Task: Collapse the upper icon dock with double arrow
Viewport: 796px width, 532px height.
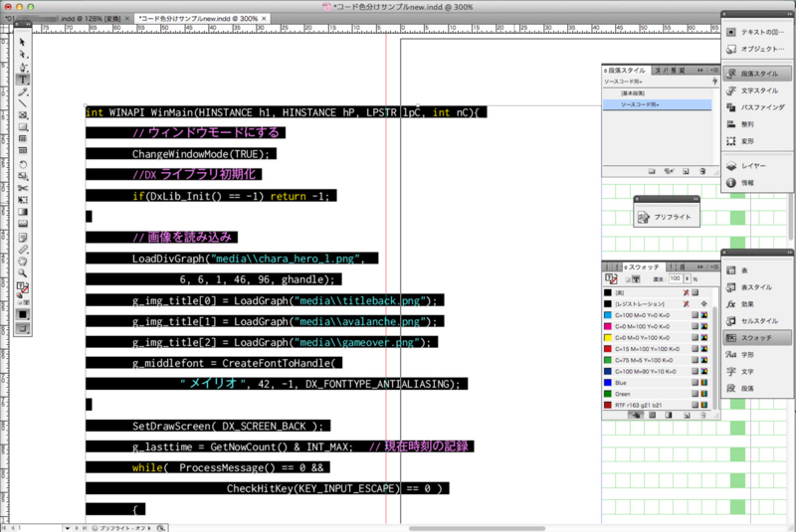Action: pos(788,14)
